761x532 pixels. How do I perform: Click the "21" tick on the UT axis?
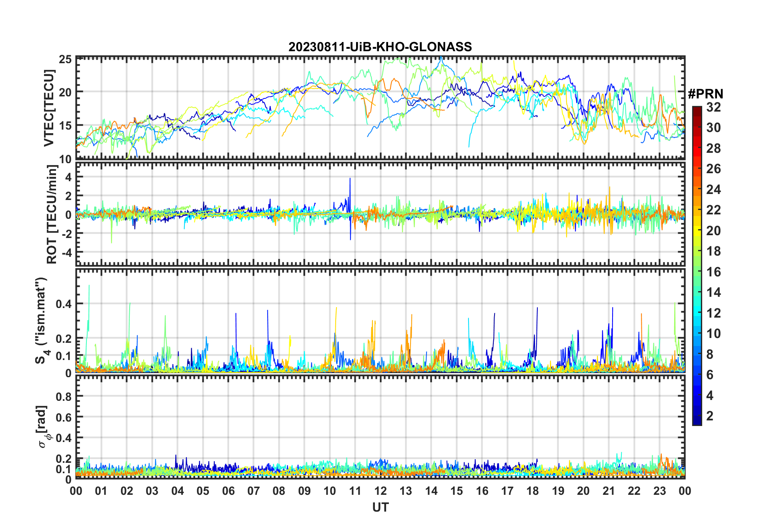point(609,491)
